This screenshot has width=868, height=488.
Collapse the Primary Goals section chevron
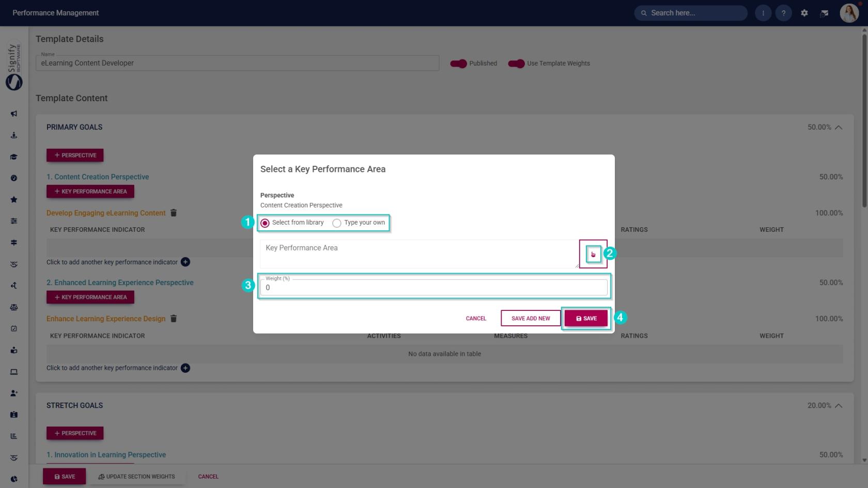pyautogui.click(x=839, y=127)
